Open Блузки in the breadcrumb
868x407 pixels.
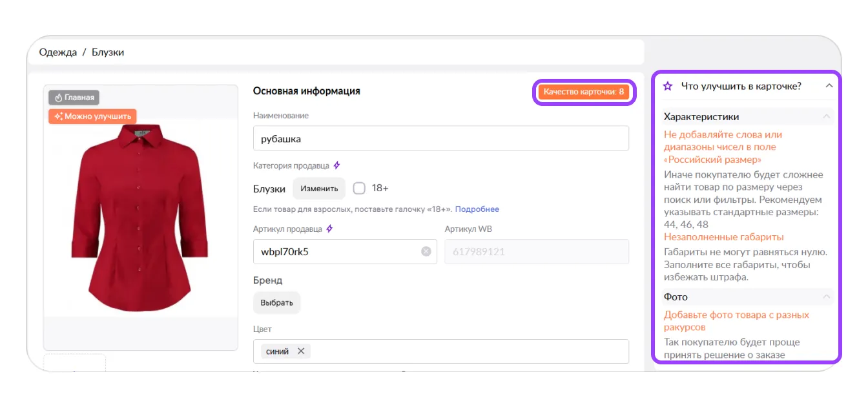[108, 52]
